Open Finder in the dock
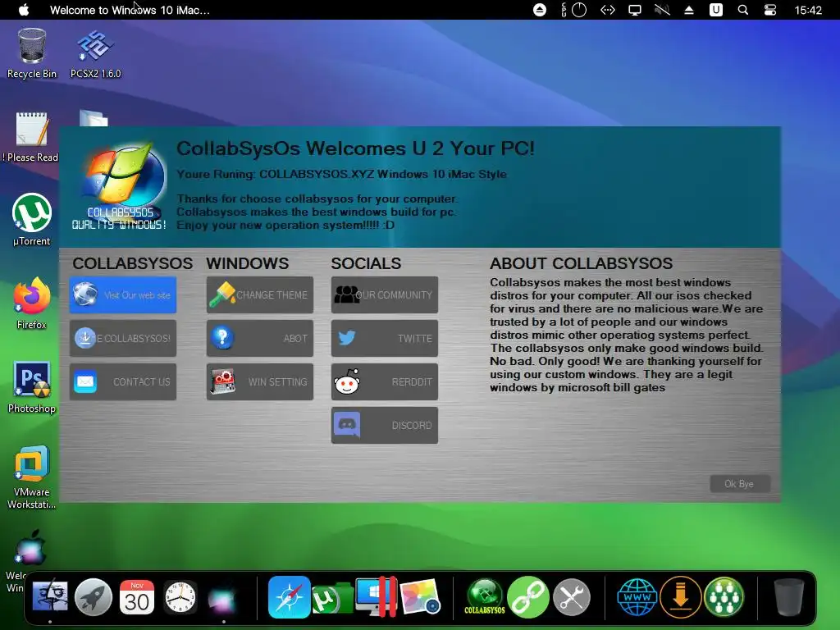The width and height of the screenshot is (840, 630). (50, 596)
